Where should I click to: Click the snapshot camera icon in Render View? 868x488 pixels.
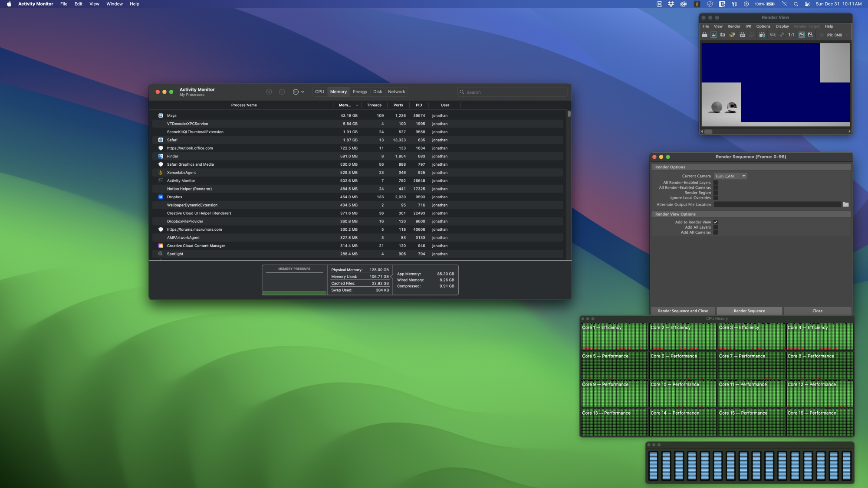tap(723, 35)
